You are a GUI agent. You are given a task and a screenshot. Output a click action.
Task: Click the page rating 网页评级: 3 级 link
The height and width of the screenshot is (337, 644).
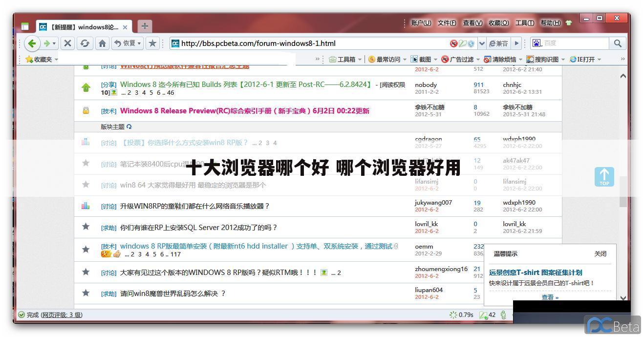(61, 315)
